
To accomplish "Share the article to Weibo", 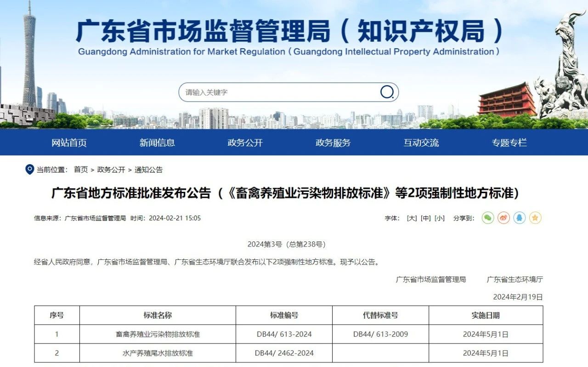I will 503,218.
